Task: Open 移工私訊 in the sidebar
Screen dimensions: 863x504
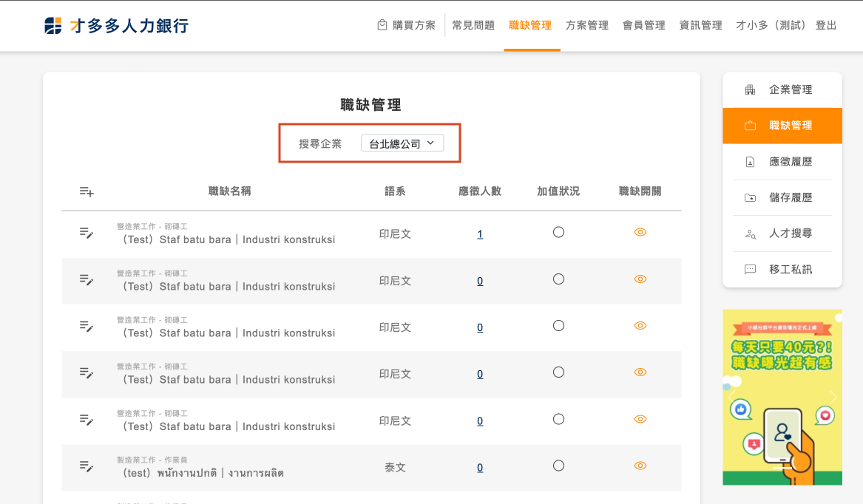Action: click(782, 270)
